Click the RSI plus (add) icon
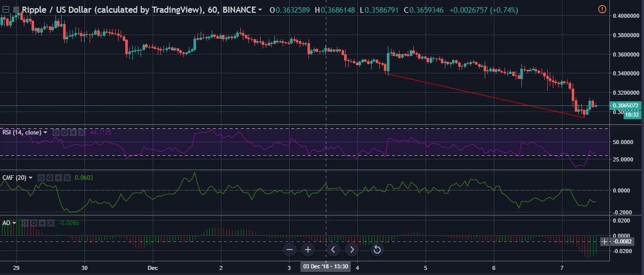Screen dimensions: 644x275 tap(73, 132)
